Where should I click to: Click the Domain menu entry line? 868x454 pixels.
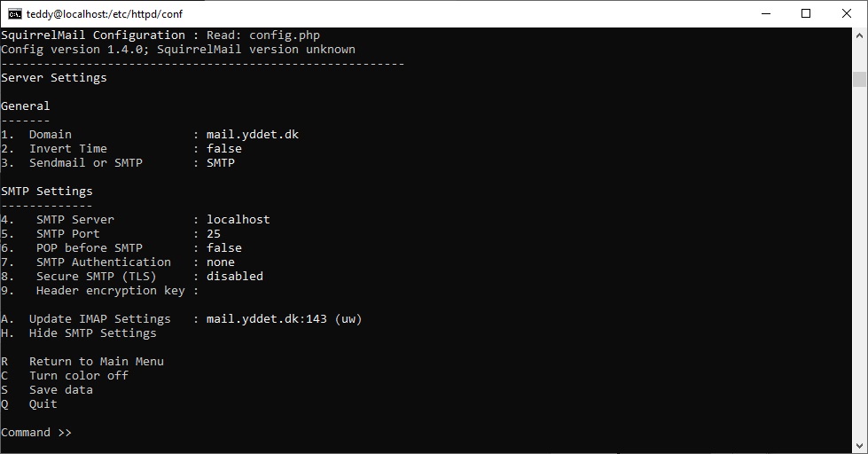[150, 135]
